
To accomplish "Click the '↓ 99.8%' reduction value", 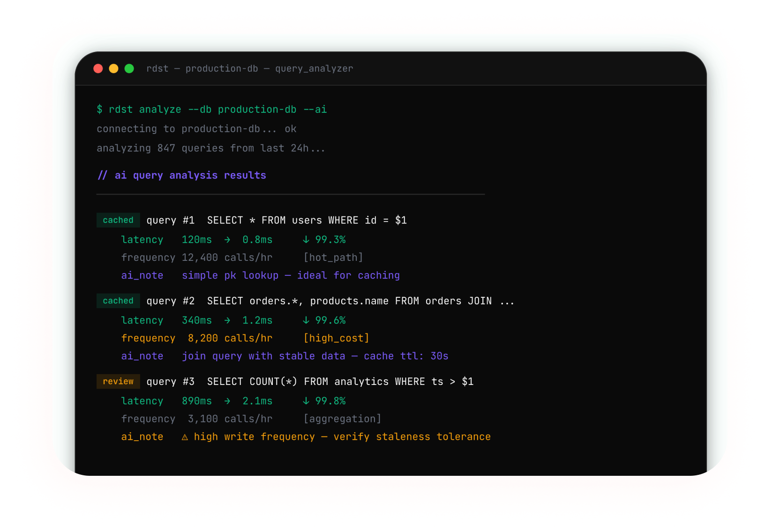I will 324,401.
